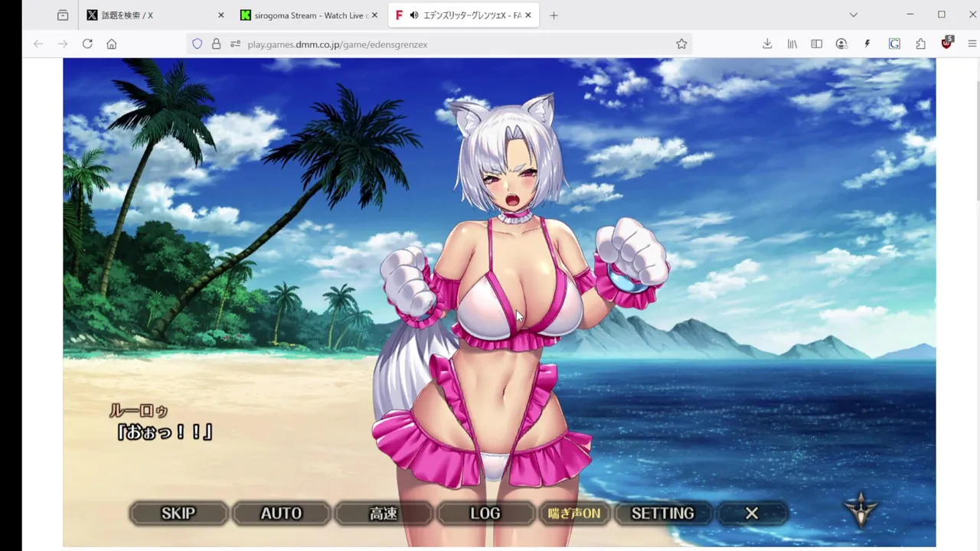Toggle the browser sidebar
Image resolution: width=980 pixels, height=551 pixels.
pyautogui.click(x=817, y=44)
